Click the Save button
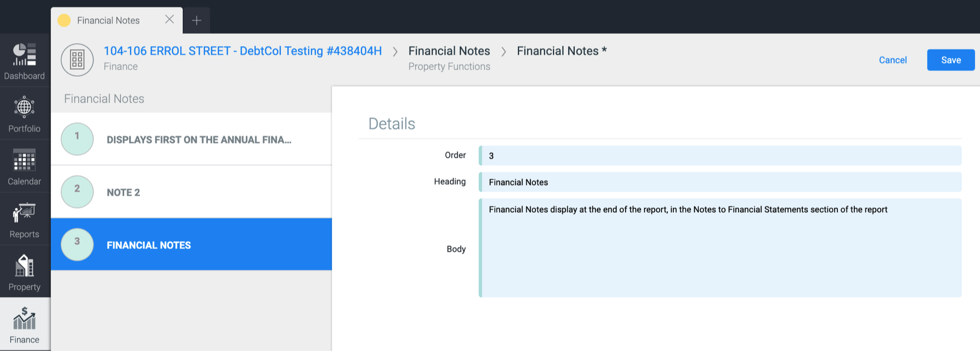The height and width of the screenshot is (351, 980). [950, 60]
